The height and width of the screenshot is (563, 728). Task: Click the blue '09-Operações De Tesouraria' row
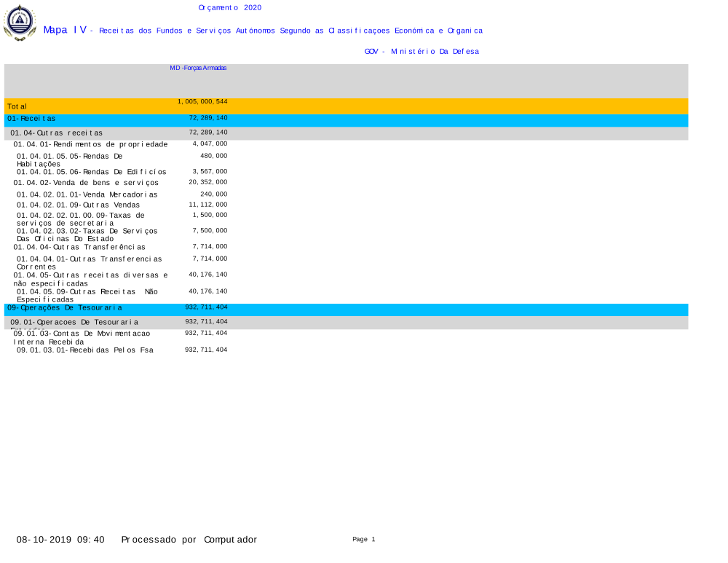coord(65,308)
